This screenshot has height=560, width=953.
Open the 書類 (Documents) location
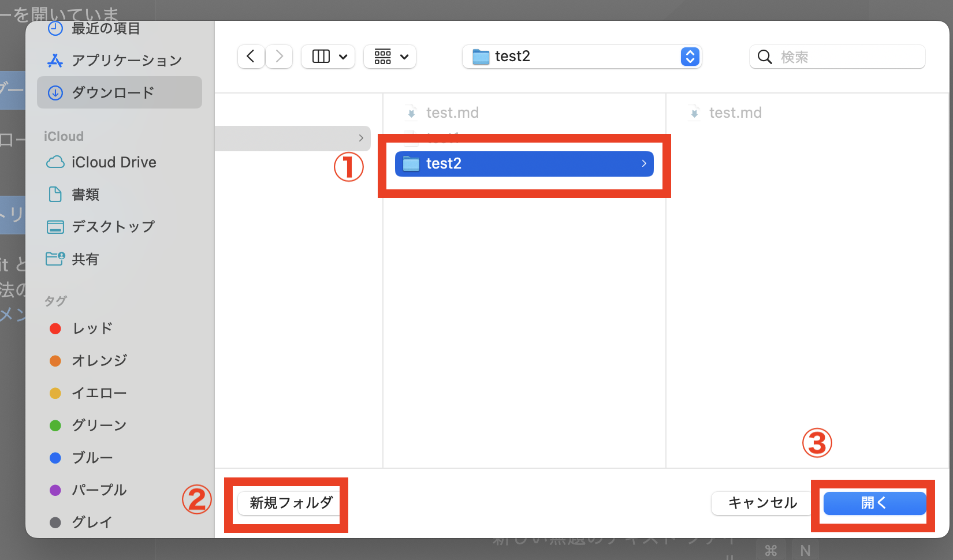pos(85,195)
